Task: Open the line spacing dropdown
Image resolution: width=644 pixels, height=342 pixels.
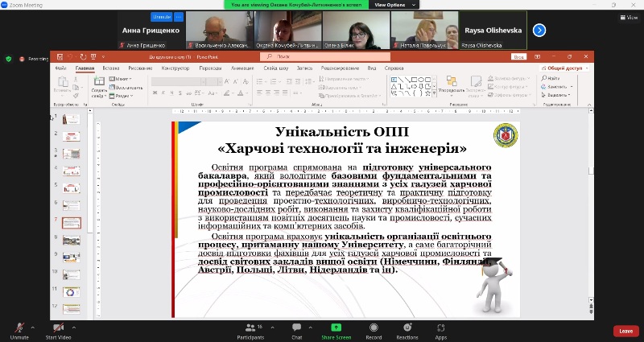Action: coord(311,82)
